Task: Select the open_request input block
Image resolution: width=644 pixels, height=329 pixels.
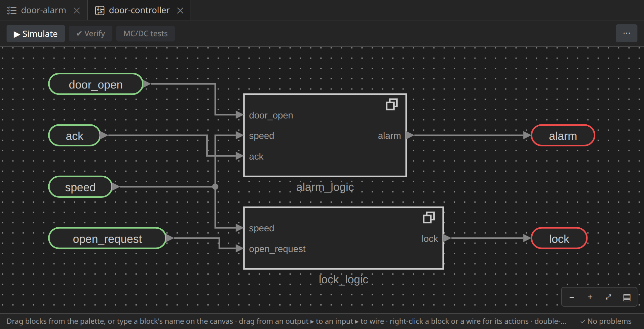Action: [107, 238]
